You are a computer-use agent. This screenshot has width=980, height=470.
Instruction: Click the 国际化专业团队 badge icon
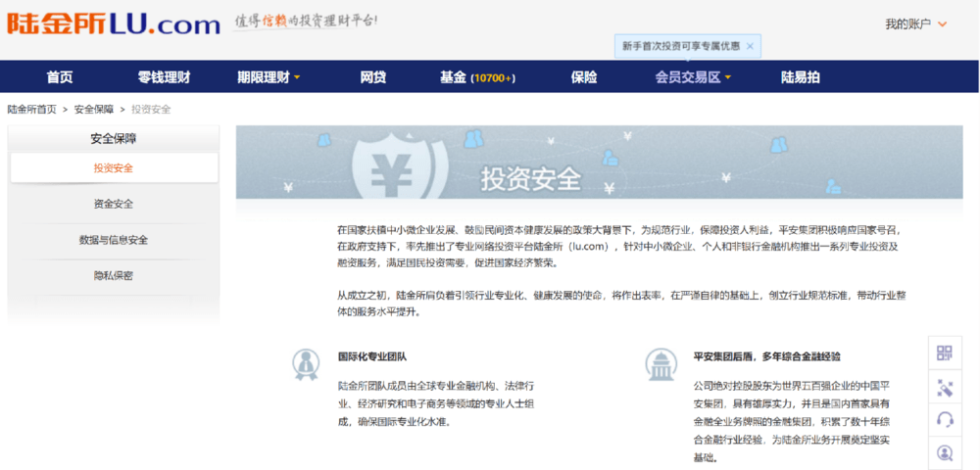(305, 364)
